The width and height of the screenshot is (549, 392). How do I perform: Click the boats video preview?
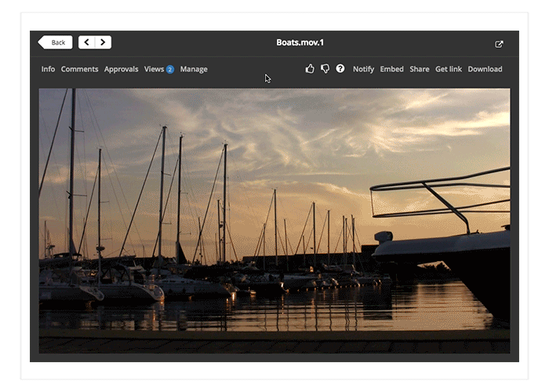(x=274, y=221)
